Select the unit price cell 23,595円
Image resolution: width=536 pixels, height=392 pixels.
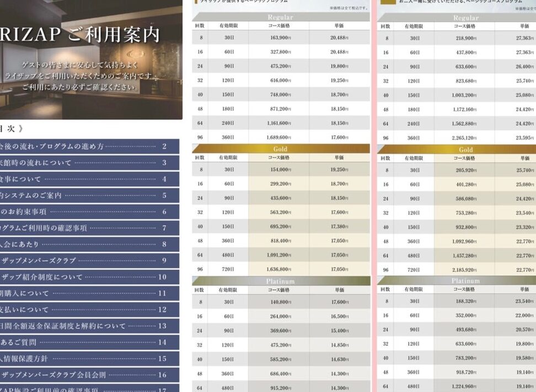[526, 138]
